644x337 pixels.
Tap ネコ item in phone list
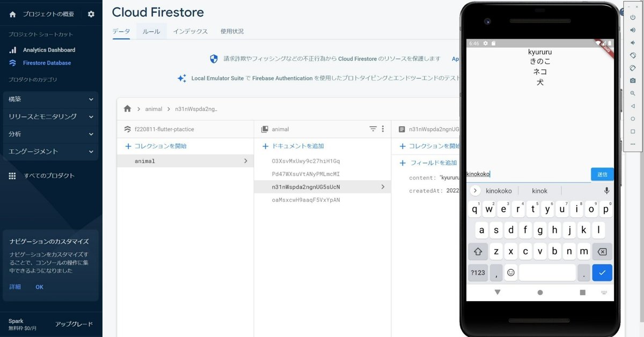540,71
